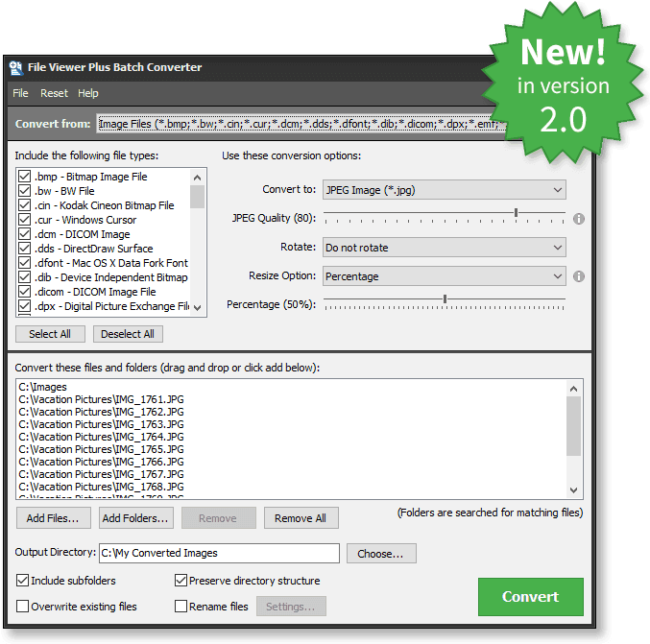This screenshot has width=650, height=644.
Task: Toggle the .dpx Digital Picture Exchange checkbox
Action: [24, 306]
